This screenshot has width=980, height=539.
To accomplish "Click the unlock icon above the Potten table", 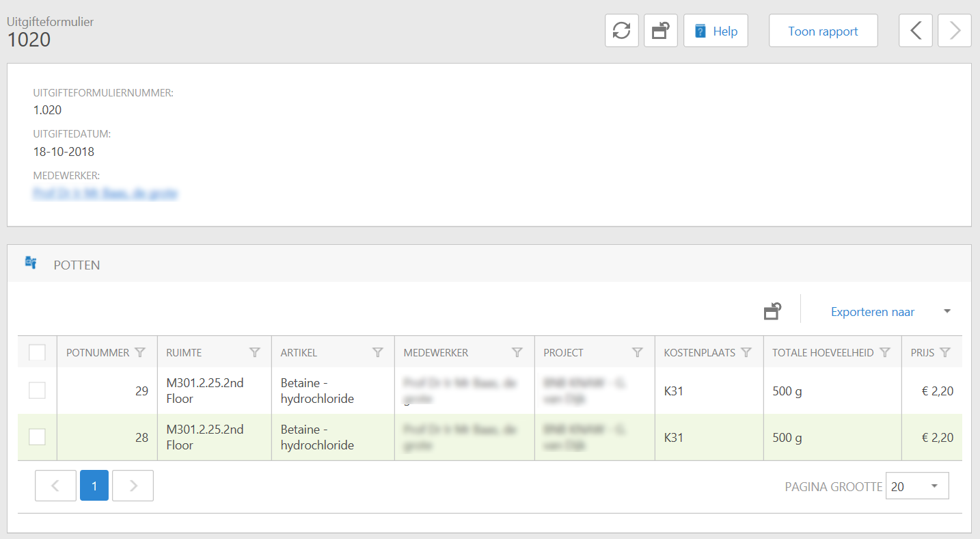I will (x=772, y=312).
